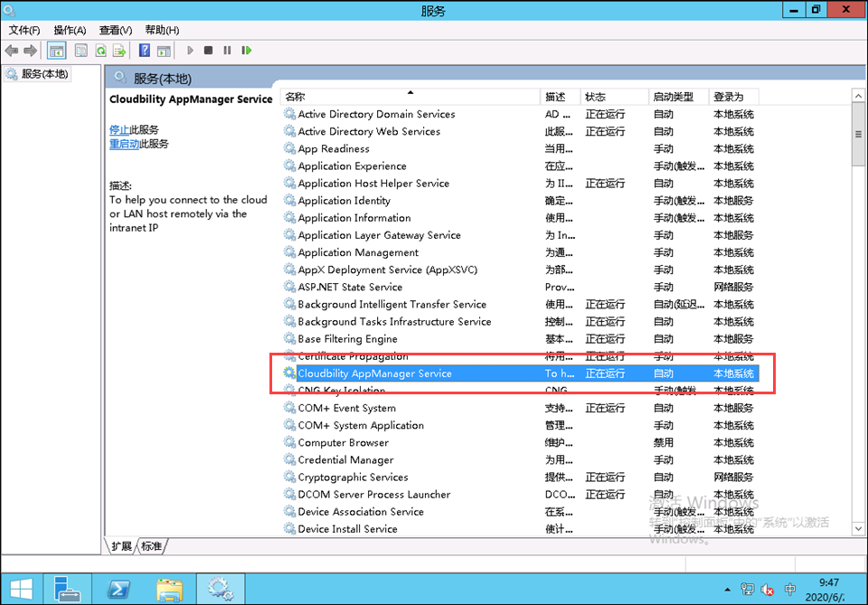The image size is (868, 605).
Task: Click the Refresh toolbar icon
Action: click(x=101, y=51)
